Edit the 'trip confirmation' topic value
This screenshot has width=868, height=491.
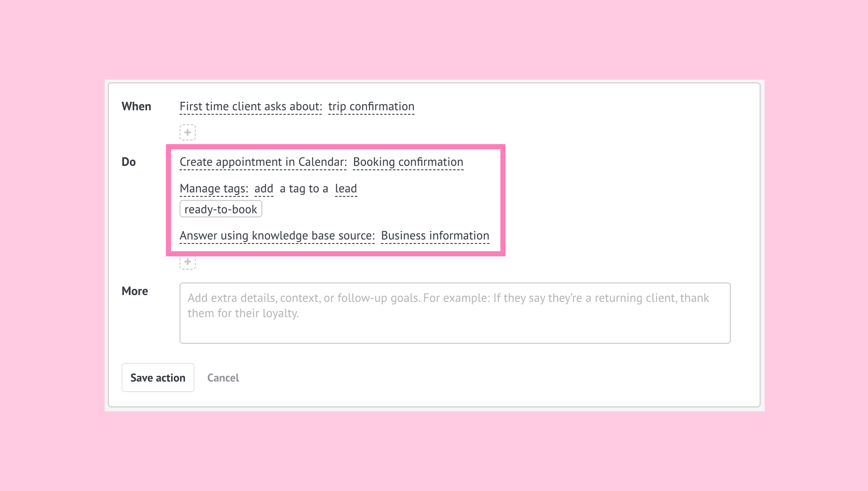371,106
